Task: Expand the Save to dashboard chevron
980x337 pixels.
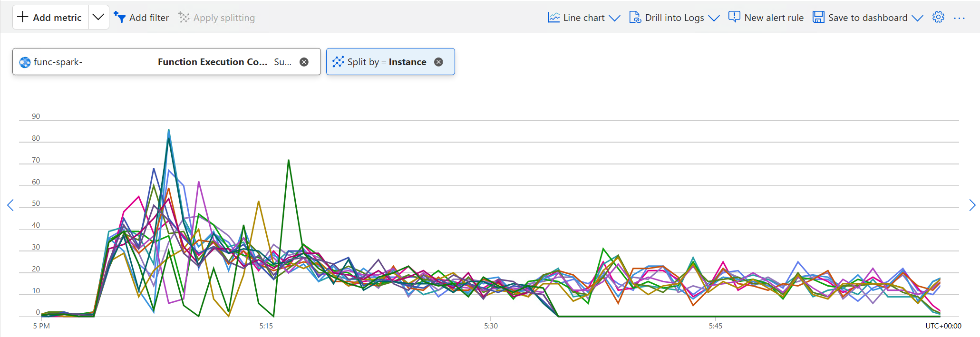Action: [917, 18]
